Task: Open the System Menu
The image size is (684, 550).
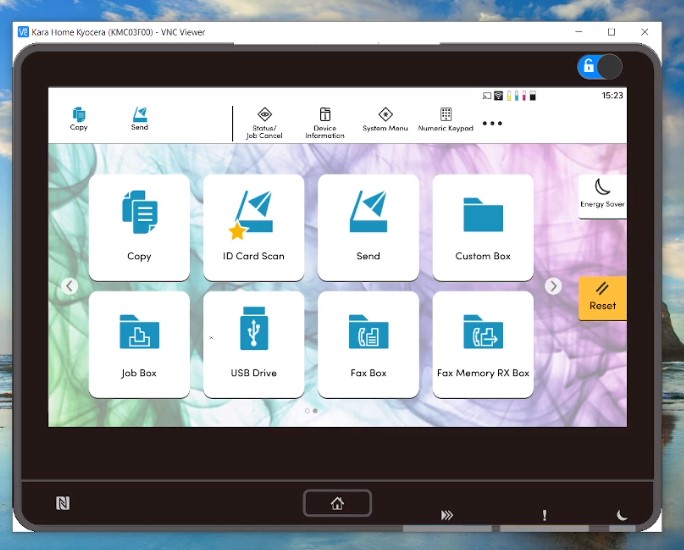Action: [385, 120]
